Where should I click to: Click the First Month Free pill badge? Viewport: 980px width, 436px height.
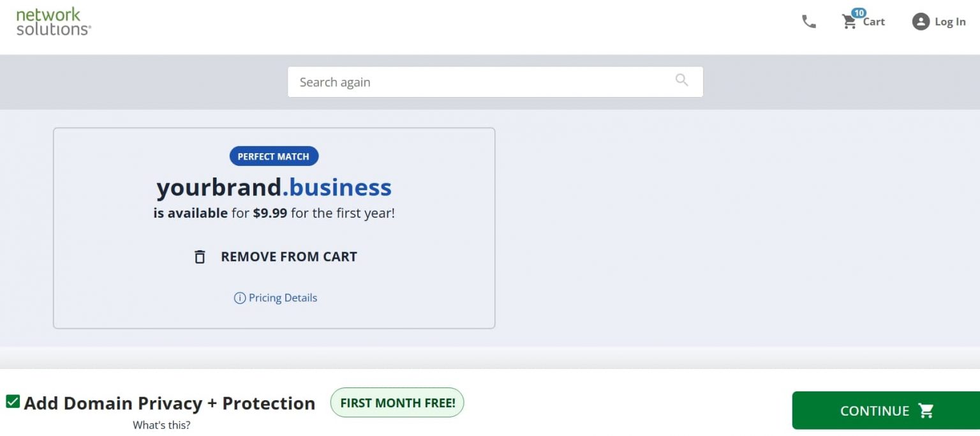397,402
